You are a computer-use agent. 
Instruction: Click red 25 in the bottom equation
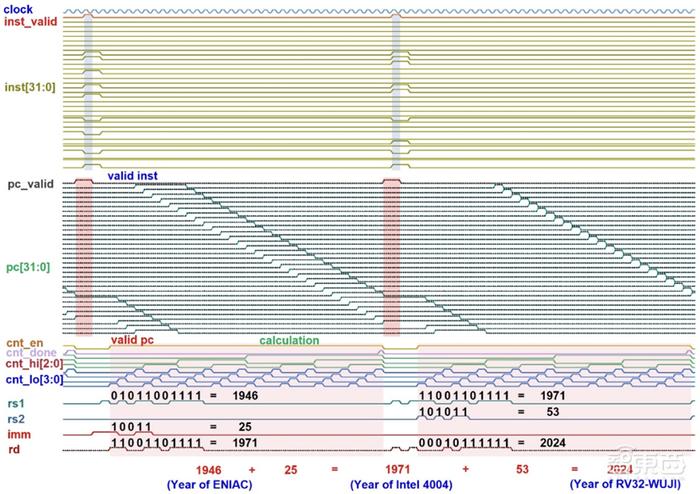tap(291, 470)
